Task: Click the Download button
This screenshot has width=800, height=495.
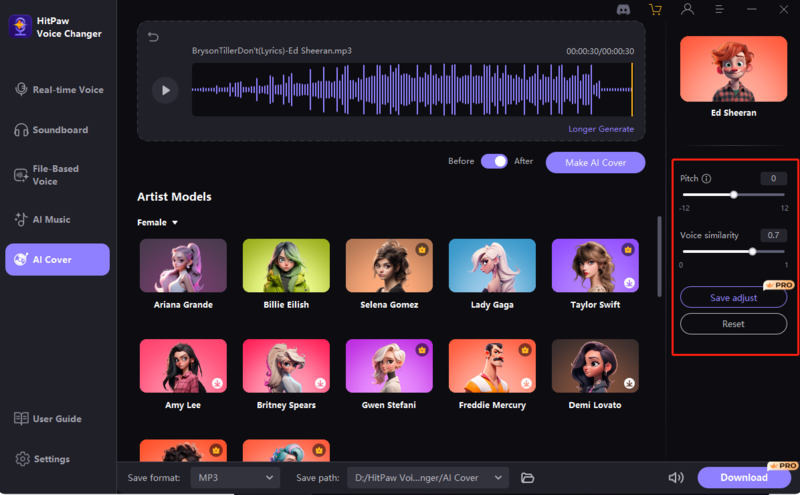Action: click(743, 478)
